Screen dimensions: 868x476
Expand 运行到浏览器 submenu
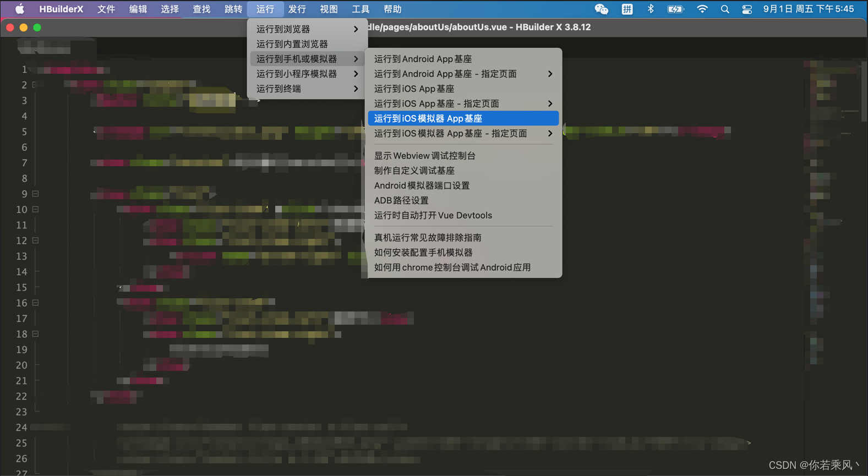307,29
